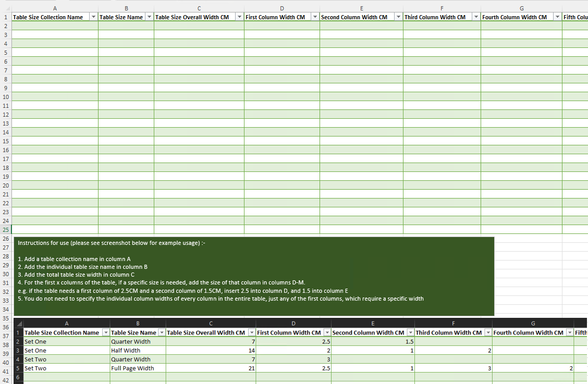Select the column F header
Screen dimensions: 588x384
pyautogui.click(x=442, y=8)
